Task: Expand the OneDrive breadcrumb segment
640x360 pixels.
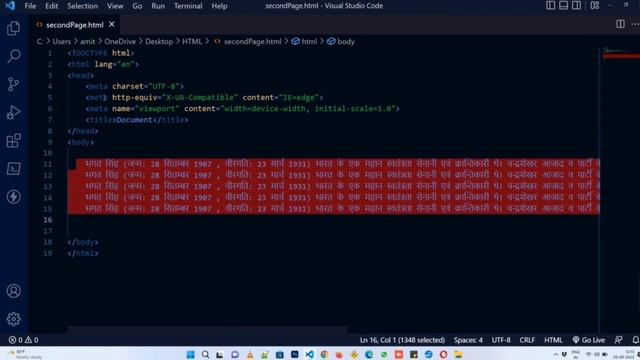Action: [120, 42]
